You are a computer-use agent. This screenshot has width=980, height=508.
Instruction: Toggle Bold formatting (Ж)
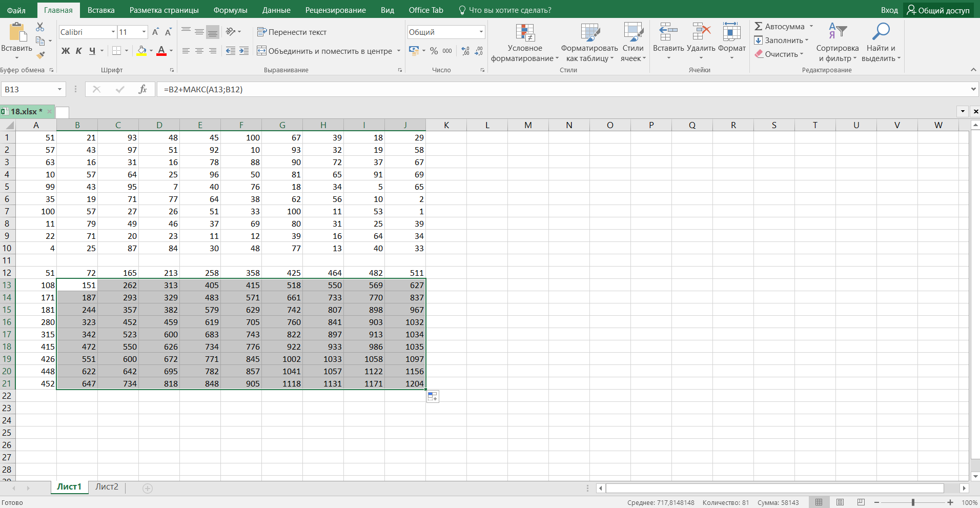pos(66,51)
